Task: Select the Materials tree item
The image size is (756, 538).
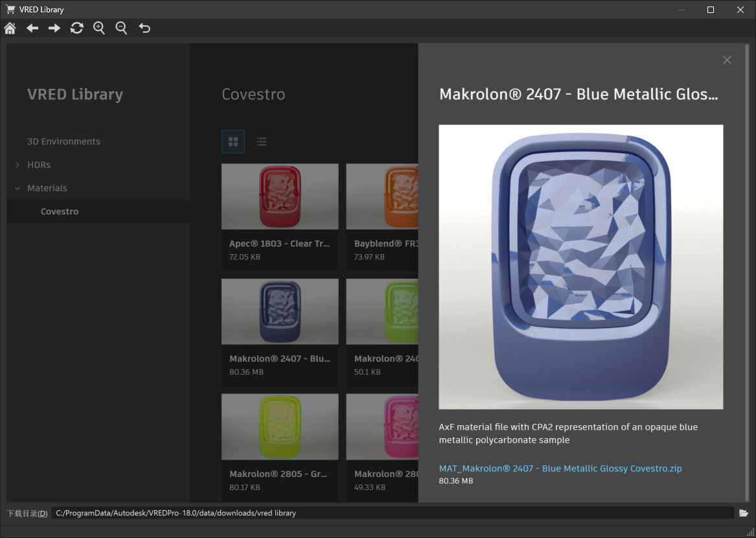Action: coord(47,188)
